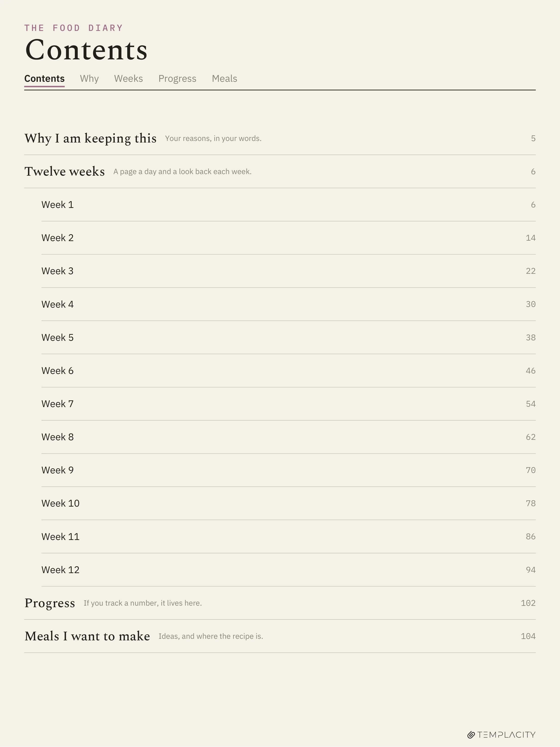This screenshot has height=747, width=560.
Task: Open the Week 1 entry
Action: pyautogui.click(x=288, y=205)
